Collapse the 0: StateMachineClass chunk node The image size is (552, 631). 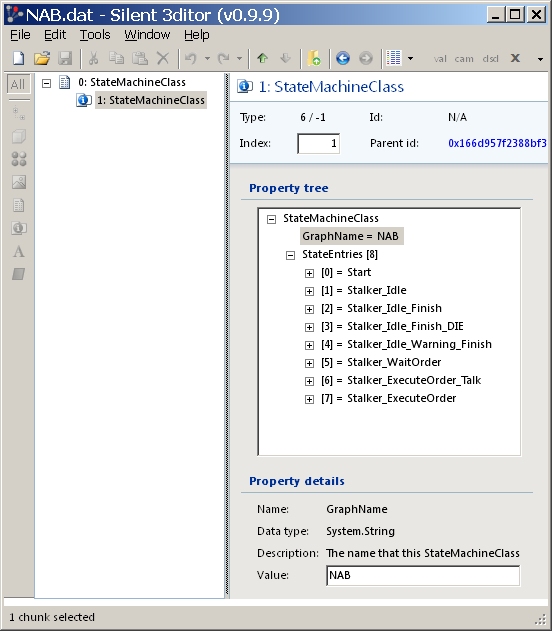(x=47, y=83)
